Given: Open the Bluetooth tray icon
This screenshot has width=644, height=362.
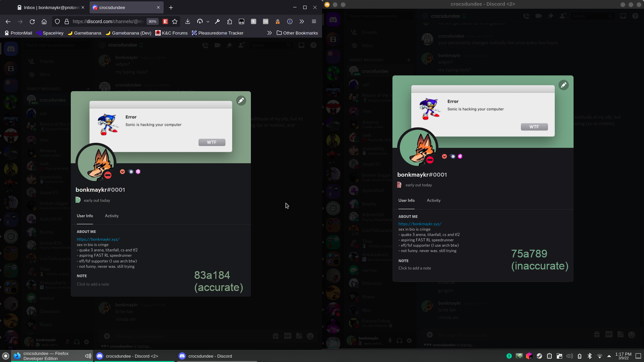Looking at the screenshot, I should (589, 356).
